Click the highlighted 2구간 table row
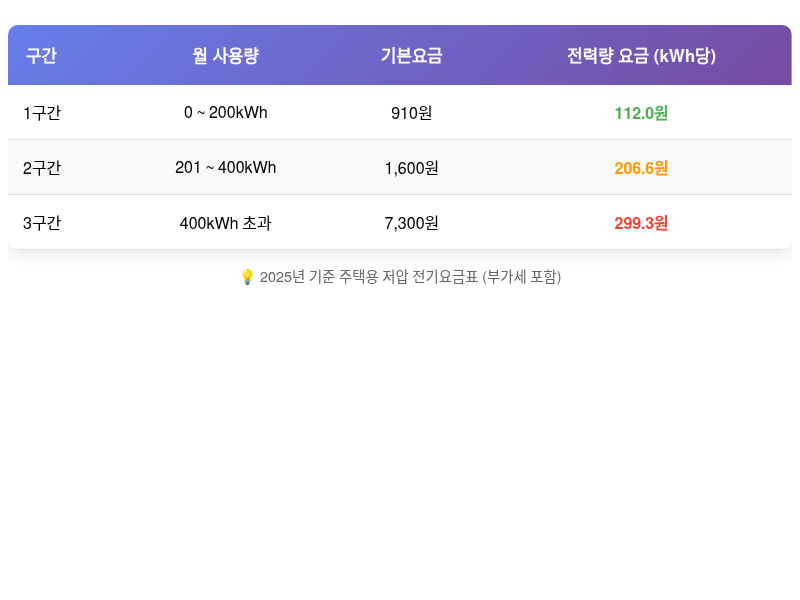This screenshot has height=600, width=800. pyautogui.click(x=400, y=168)
